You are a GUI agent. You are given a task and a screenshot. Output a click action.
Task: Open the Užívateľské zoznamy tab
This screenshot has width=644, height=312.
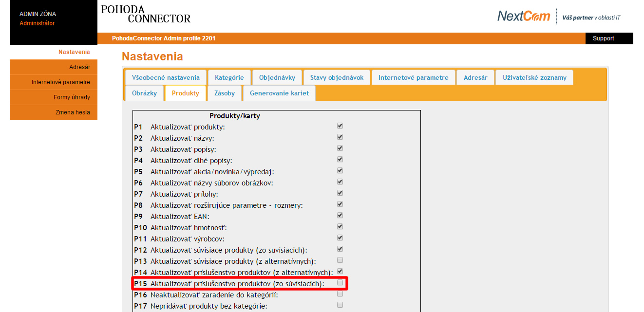coord(534,77)
